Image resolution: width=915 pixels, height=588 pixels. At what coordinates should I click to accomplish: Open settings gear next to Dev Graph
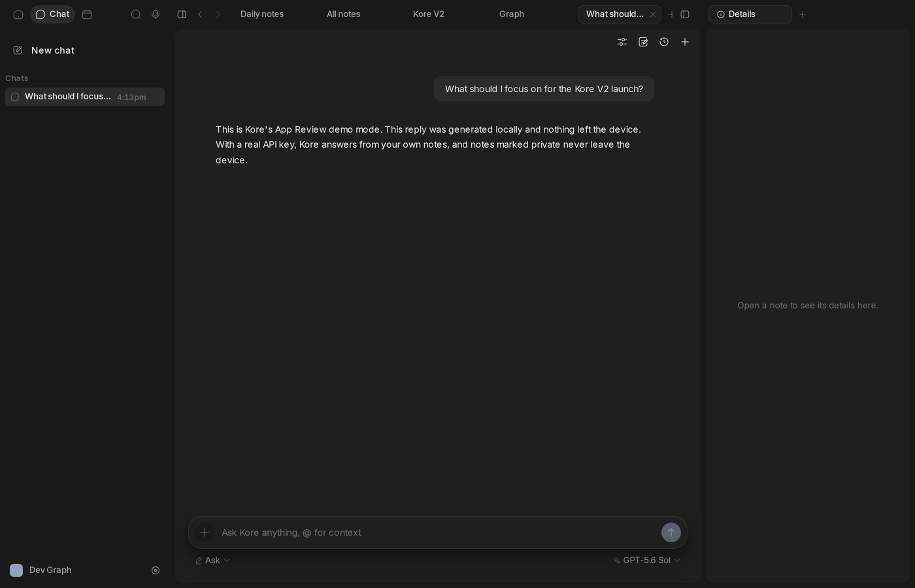click(156, 570)
